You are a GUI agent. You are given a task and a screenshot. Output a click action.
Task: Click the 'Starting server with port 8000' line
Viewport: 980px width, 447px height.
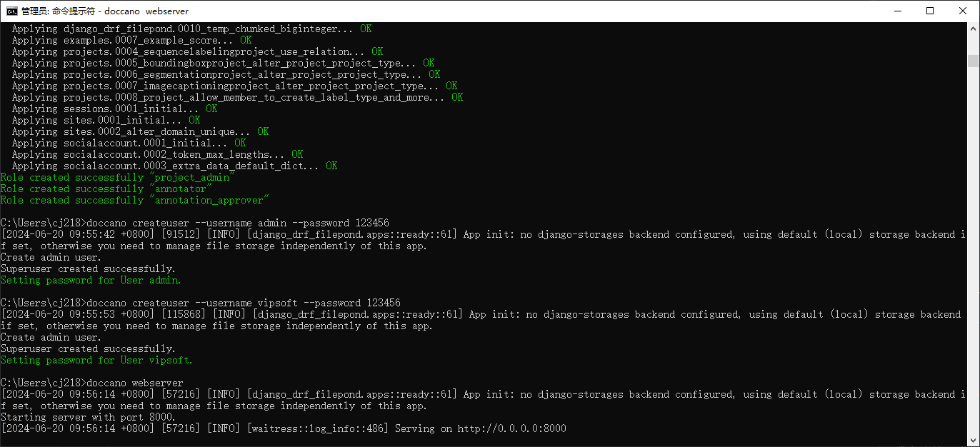[88, 417]
